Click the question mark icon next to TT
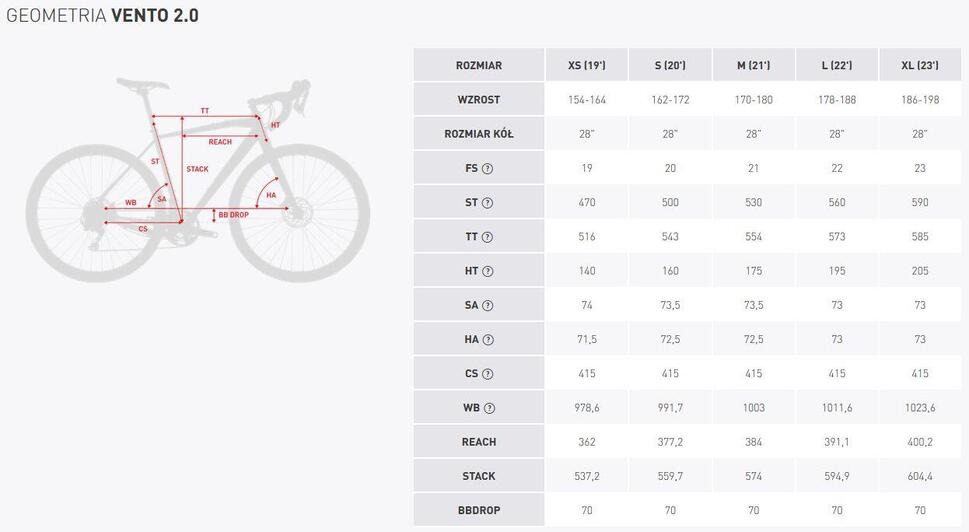This screenshot has width=969, height=532. [488, 237]
